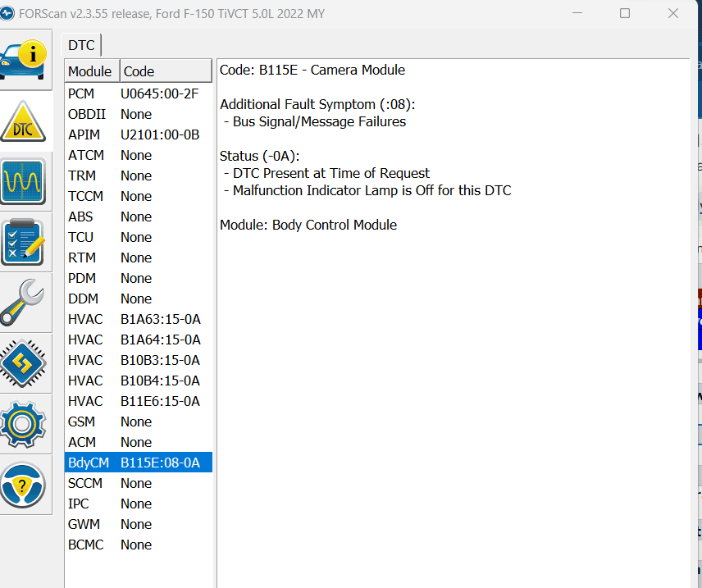Viewport: 702px width, 588px height.
Task: Open the tests checklist clipboard icon
Action: [25, 242]
